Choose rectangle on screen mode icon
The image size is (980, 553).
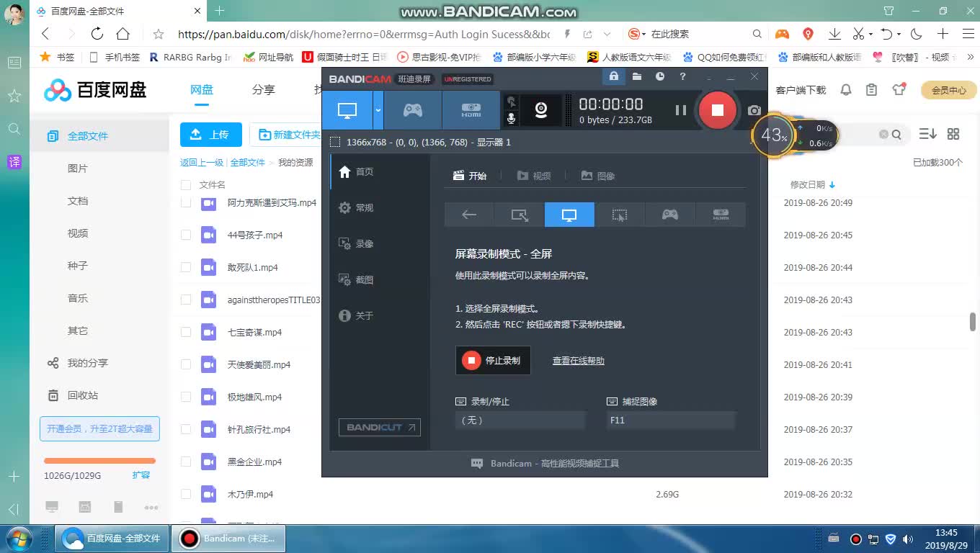tap(520, 215)
